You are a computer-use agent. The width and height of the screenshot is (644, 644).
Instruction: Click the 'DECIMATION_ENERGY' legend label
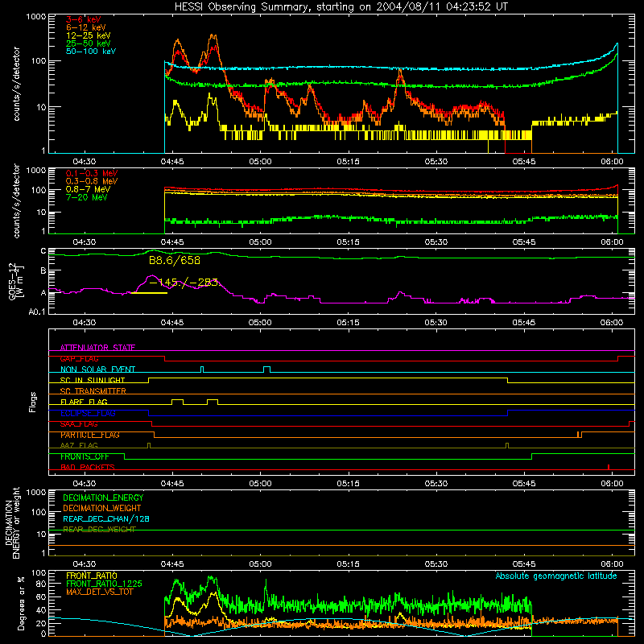pyautogui.click(x=103, y=497)
